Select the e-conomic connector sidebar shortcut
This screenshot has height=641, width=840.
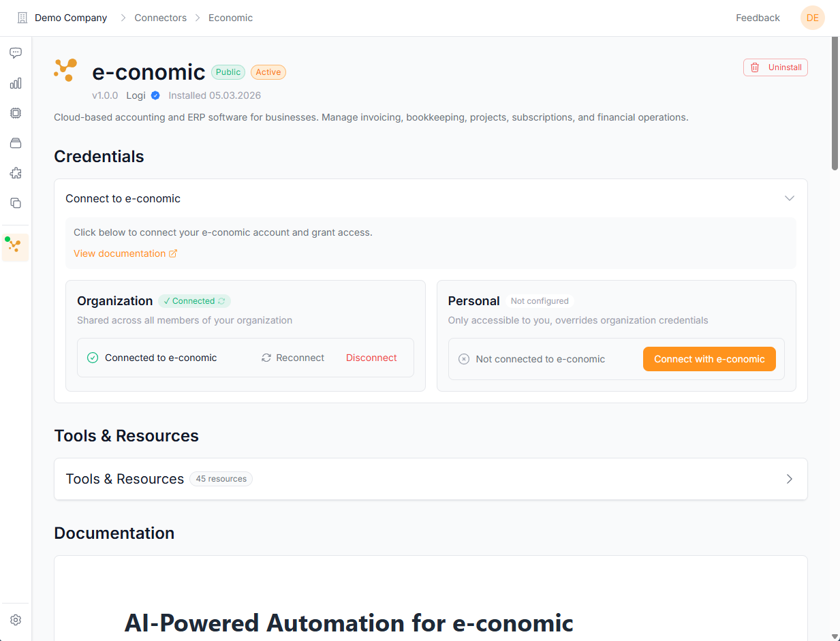[15, 247]
